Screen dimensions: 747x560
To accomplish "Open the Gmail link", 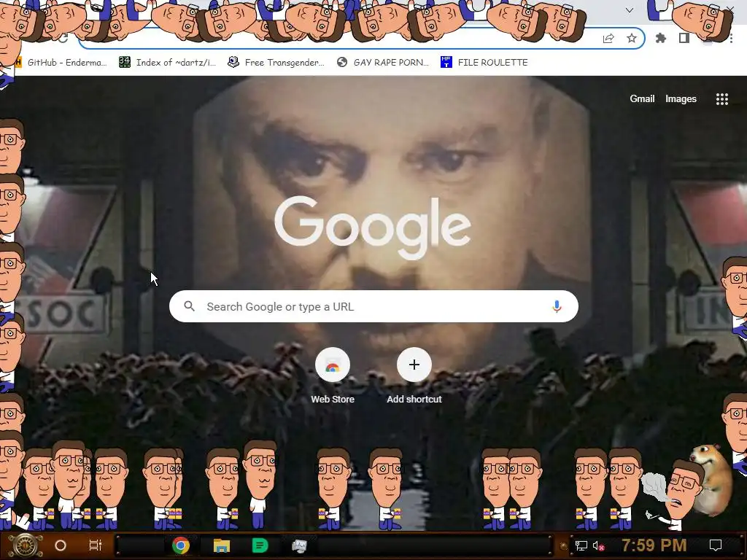I will [642, 99].
